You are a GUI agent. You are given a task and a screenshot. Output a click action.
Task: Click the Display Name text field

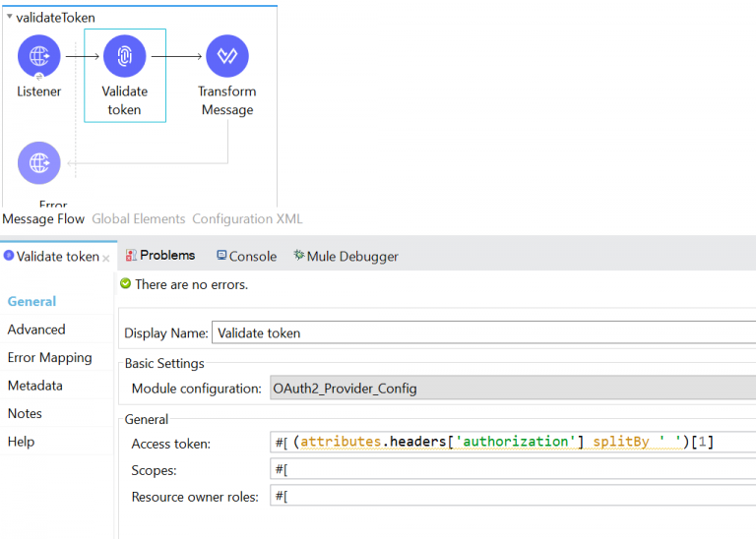click(x=482, y=333)
